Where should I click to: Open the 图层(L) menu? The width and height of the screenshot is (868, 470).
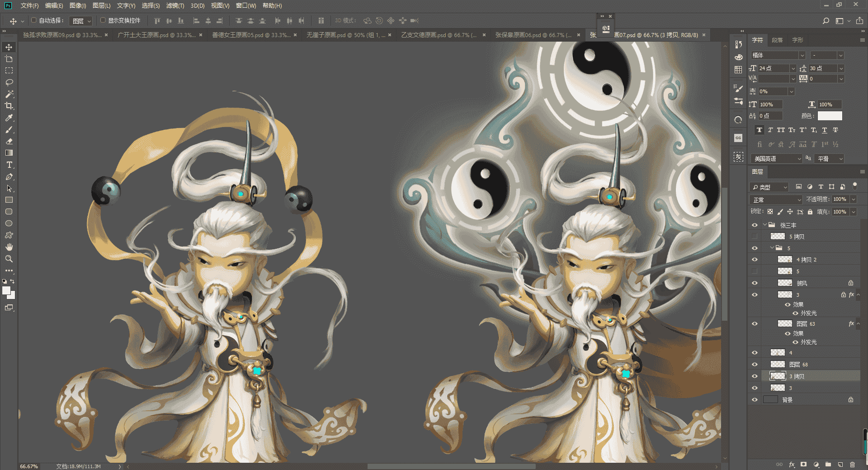click(101, 6)
